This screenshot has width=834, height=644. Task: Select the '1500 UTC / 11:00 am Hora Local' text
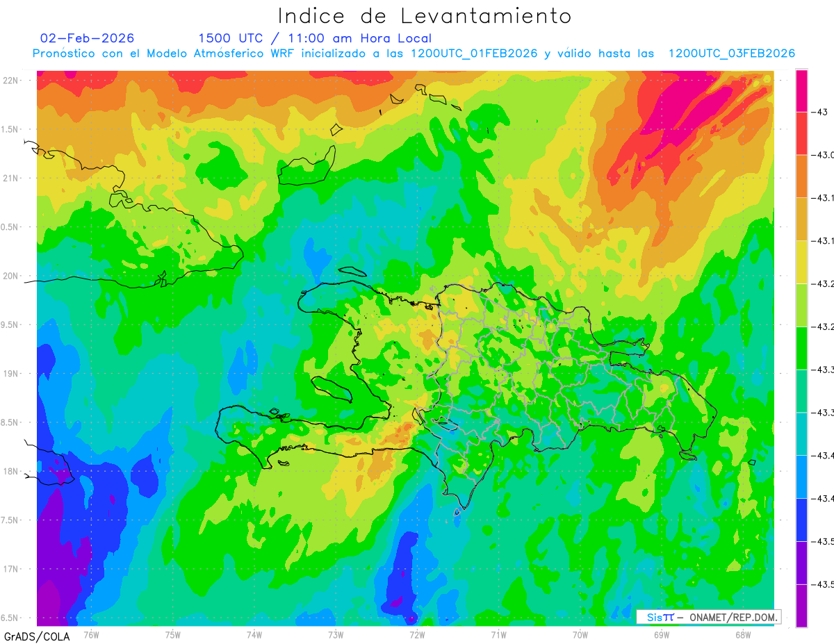click(x=315, y=38)
